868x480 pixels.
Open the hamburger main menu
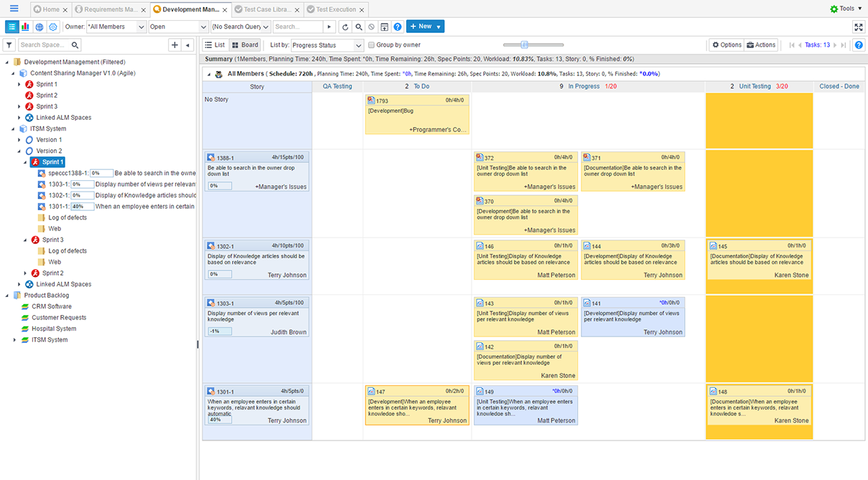click(14, 9)
